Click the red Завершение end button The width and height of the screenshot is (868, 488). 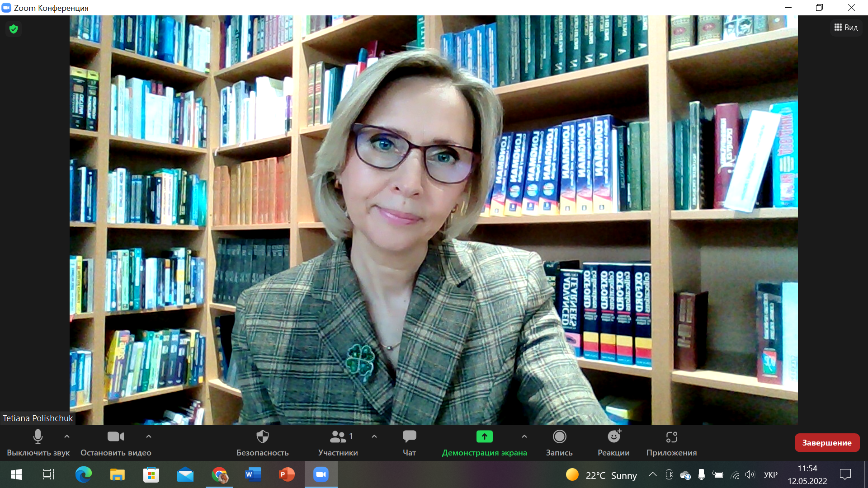point(827,443)
